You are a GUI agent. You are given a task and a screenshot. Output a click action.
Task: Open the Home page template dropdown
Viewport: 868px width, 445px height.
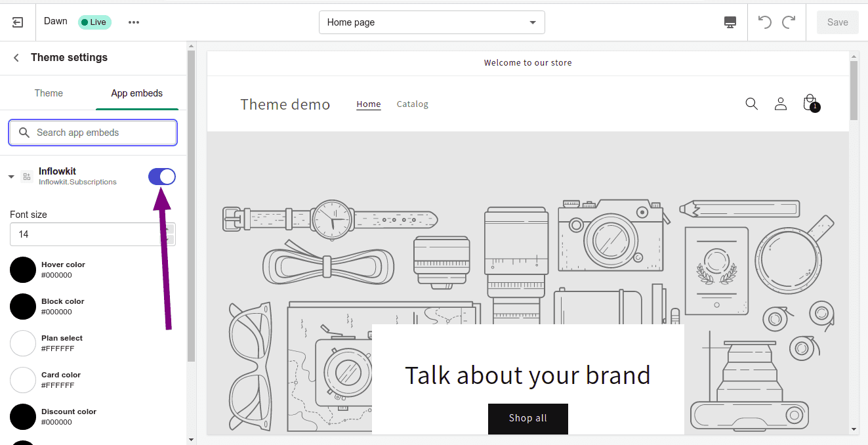point(432,22)
